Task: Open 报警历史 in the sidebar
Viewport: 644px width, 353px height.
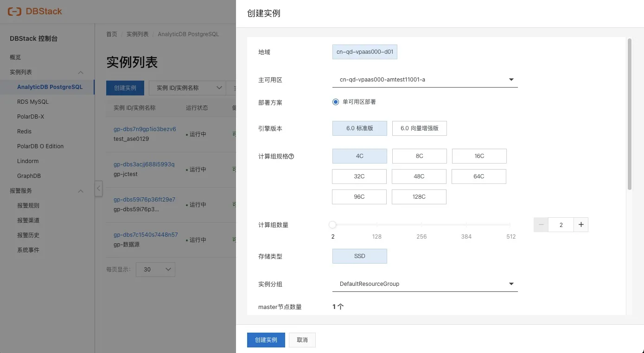Action: click(x=28, y=235)
